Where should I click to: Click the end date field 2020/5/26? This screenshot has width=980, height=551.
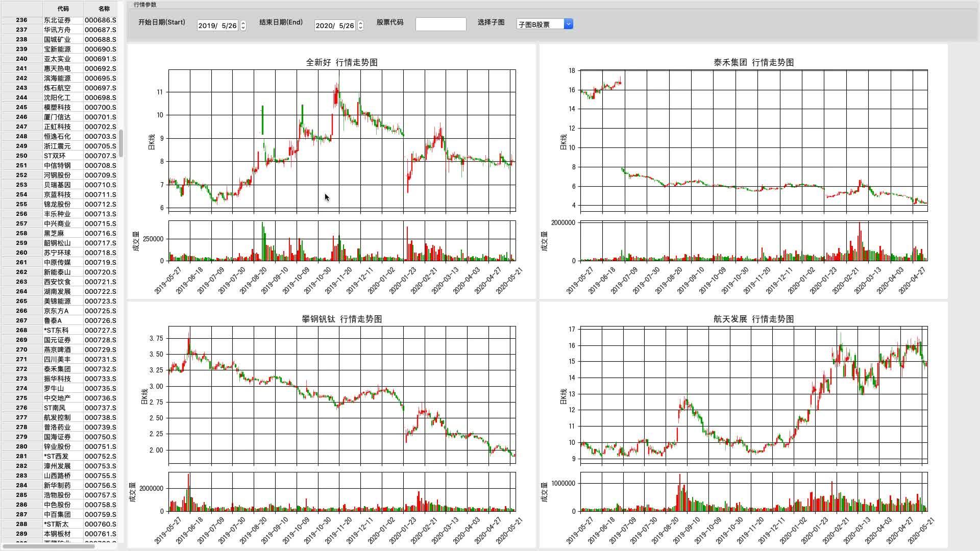335,26
